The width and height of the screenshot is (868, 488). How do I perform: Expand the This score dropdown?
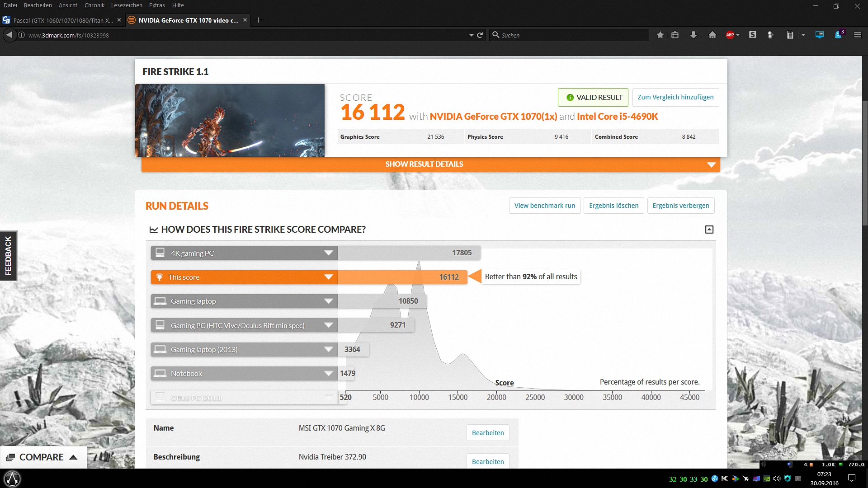click(x=328, y=277)
